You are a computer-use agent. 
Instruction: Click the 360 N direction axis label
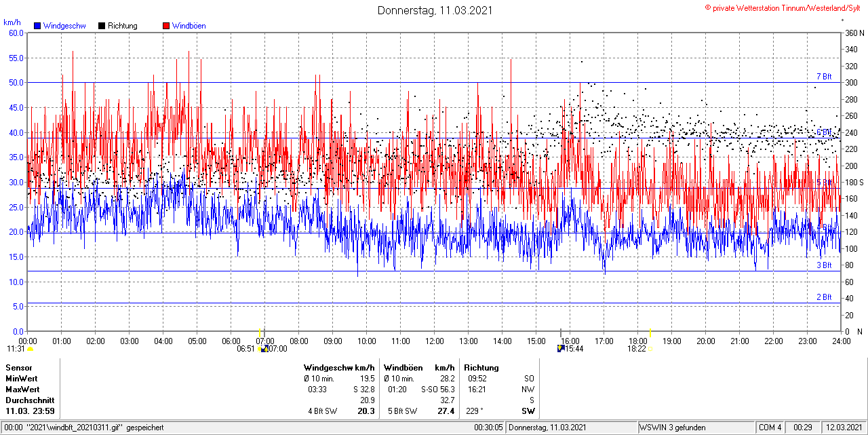click(854, 33)
